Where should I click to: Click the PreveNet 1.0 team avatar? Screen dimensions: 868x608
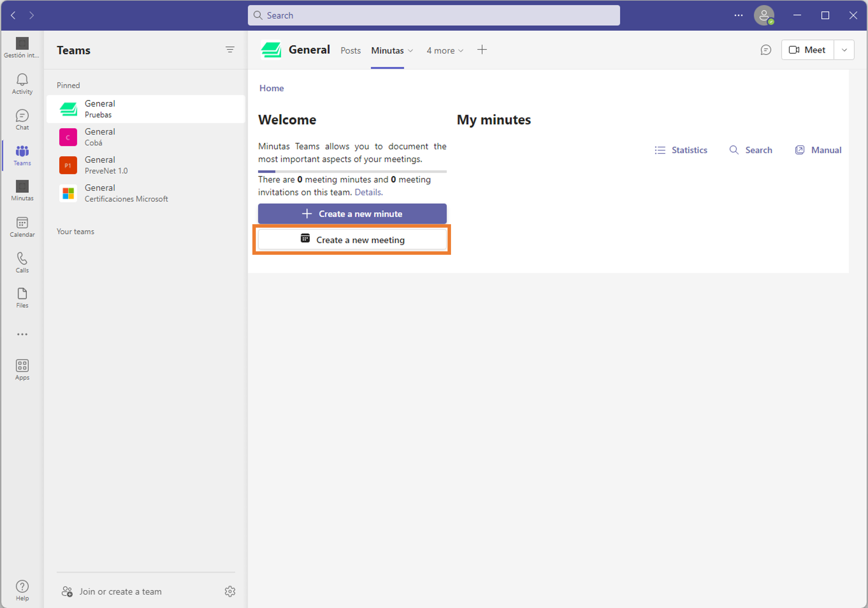[68, 165]
